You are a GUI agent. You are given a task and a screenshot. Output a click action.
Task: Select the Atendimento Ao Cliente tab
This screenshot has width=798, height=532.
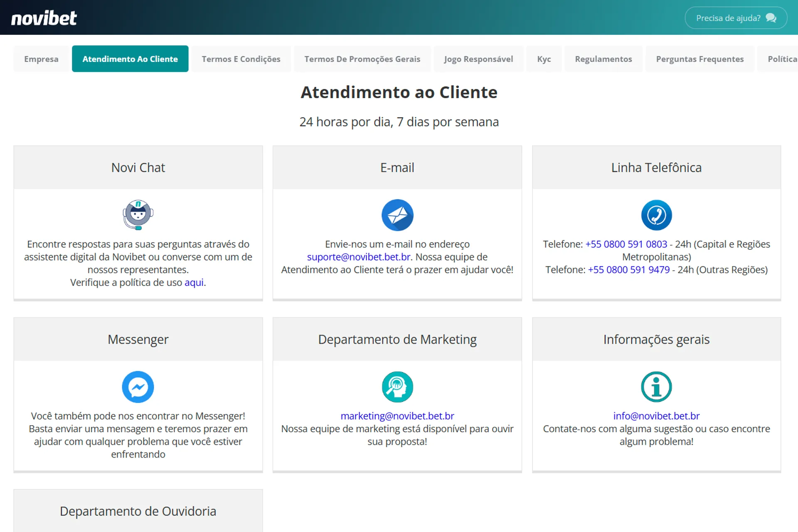click(130, 59)
